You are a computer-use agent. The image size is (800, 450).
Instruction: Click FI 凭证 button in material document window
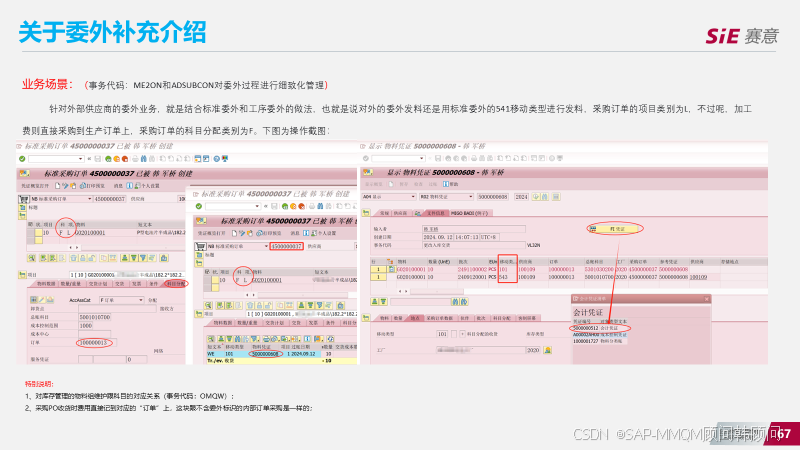click(615, 229)
